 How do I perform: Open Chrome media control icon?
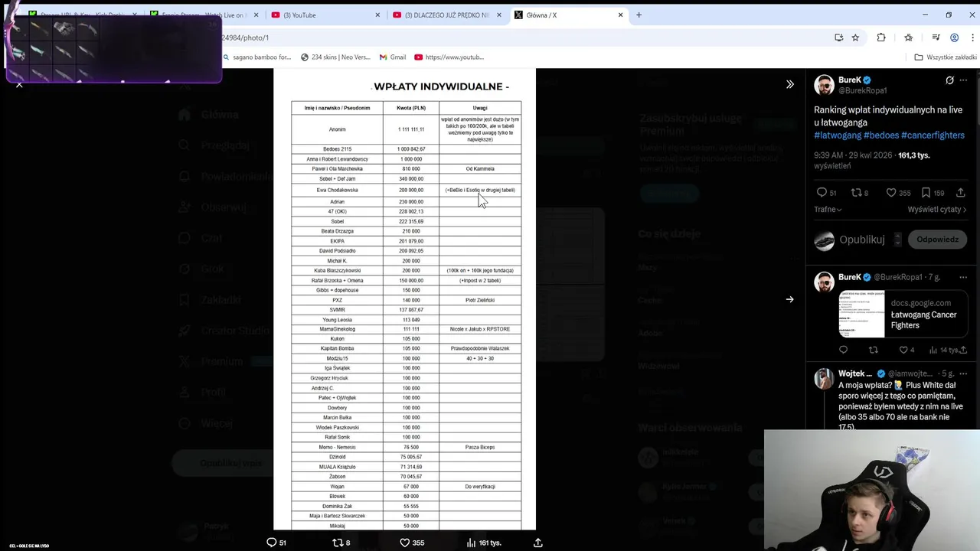[936, 37]
